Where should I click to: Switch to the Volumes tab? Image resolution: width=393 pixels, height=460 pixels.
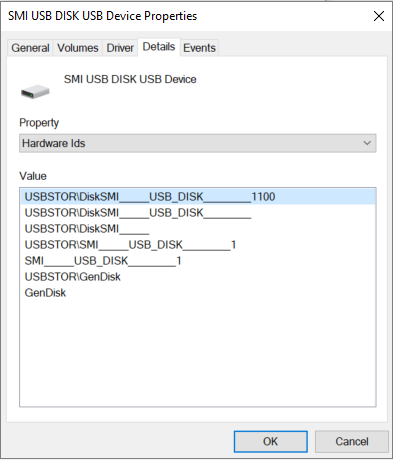tap(78, 48)
